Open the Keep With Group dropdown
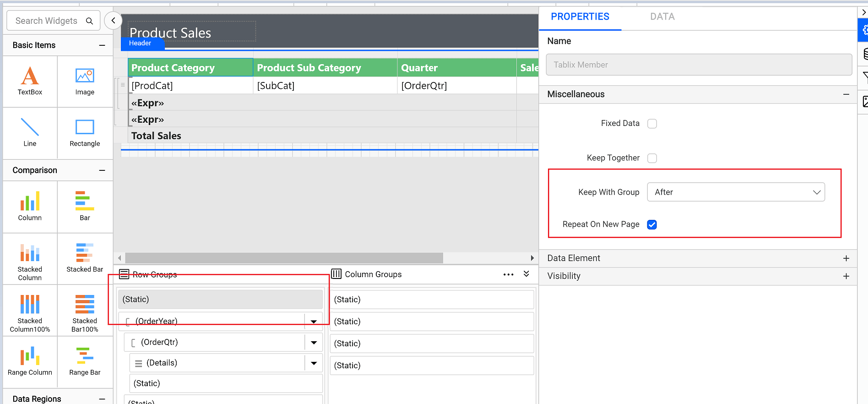Screen dimensions: 868x404 (x=736, y=192)
